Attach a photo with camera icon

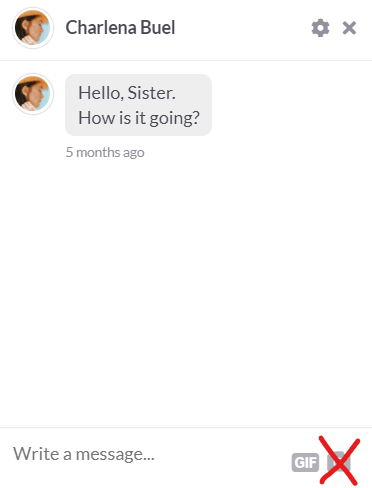click(x=339, y=462)
